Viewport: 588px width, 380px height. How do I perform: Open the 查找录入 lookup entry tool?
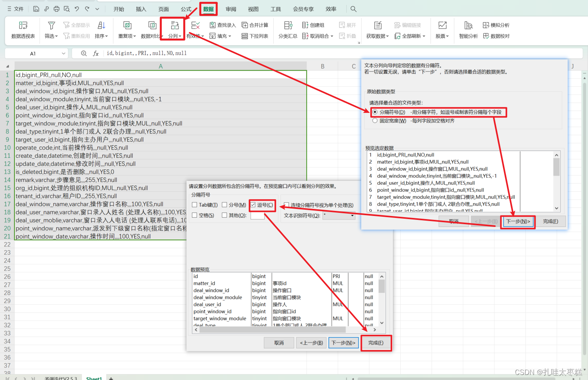[222, 25]
